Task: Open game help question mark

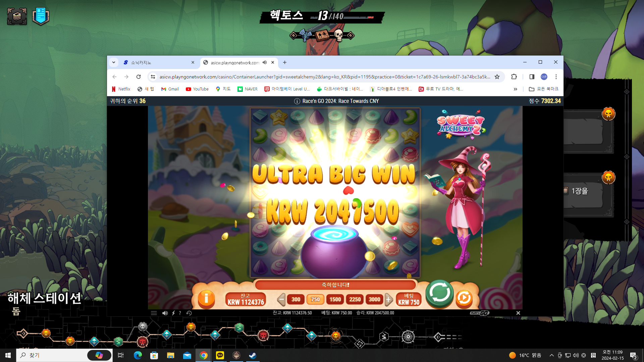Action: click(180, 313)
